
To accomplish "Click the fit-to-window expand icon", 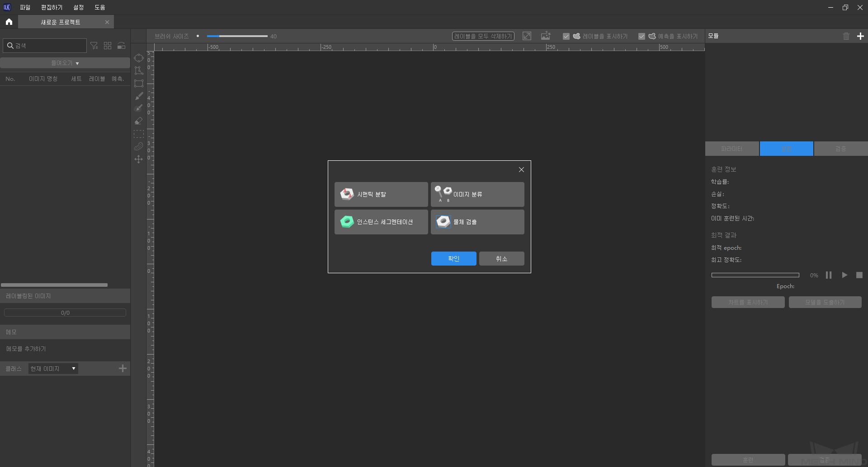I will tap(527, 36).
